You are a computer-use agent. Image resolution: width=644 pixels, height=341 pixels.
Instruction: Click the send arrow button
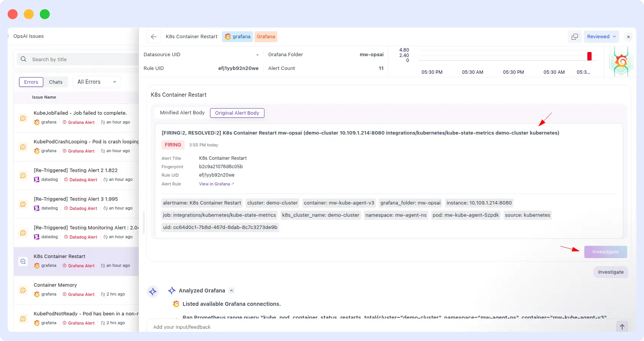[622, 327]
